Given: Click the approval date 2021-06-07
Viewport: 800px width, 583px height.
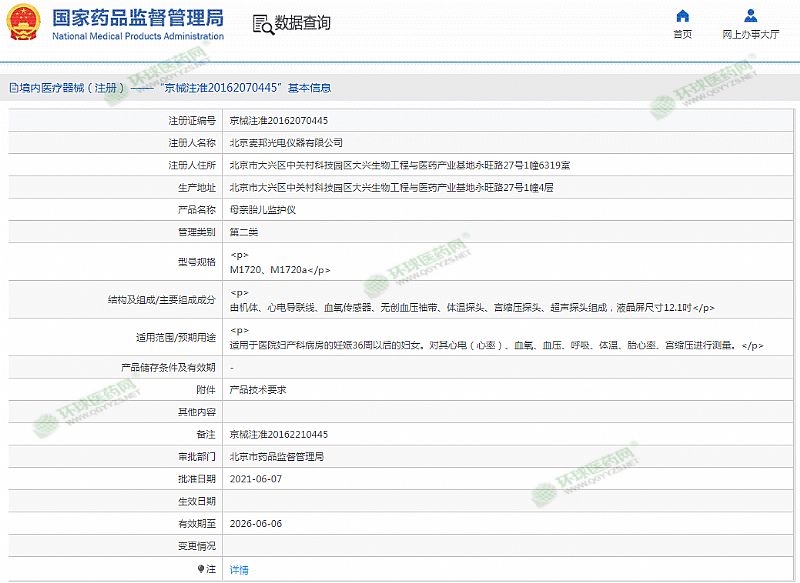Looking at the screenshot, I should 255,479.
